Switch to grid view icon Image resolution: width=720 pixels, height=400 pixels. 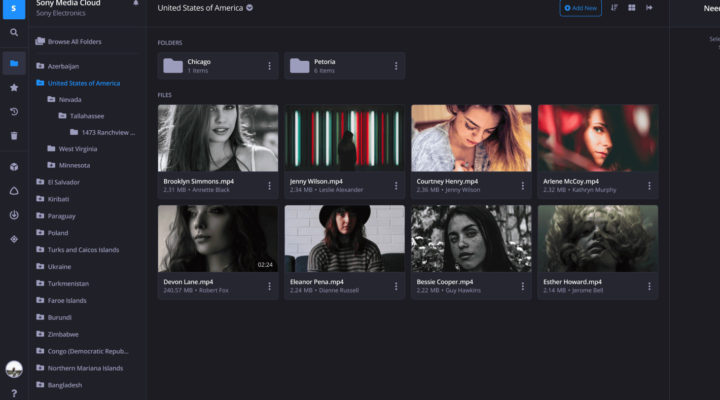click(632, 8)
